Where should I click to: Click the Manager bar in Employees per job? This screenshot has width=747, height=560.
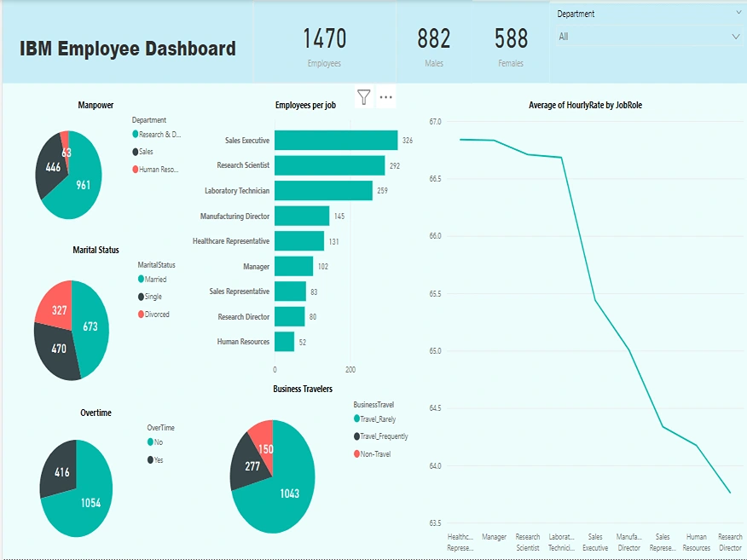(294, 266)
